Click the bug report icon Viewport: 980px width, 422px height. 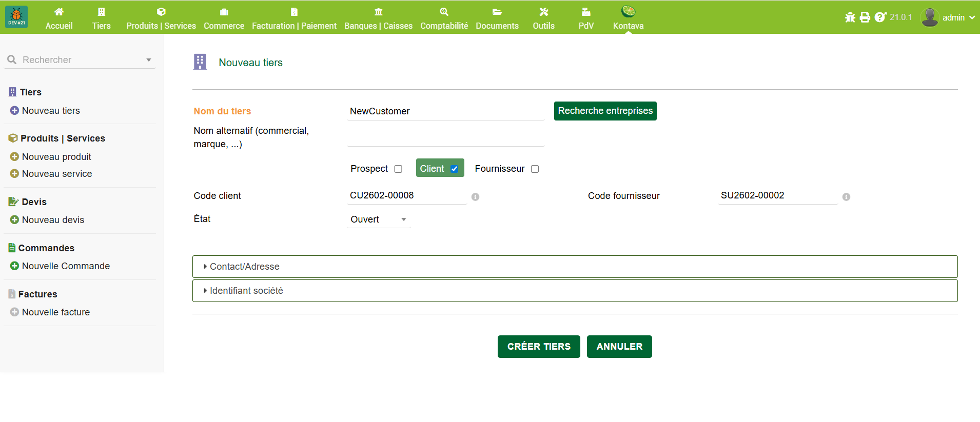point(850,17)
